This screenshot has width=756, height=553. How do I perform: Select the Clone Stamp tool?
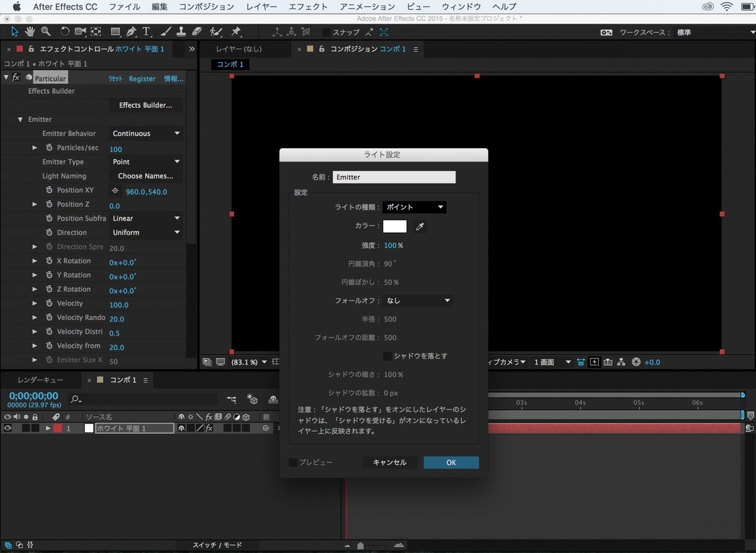click(181, 32)
